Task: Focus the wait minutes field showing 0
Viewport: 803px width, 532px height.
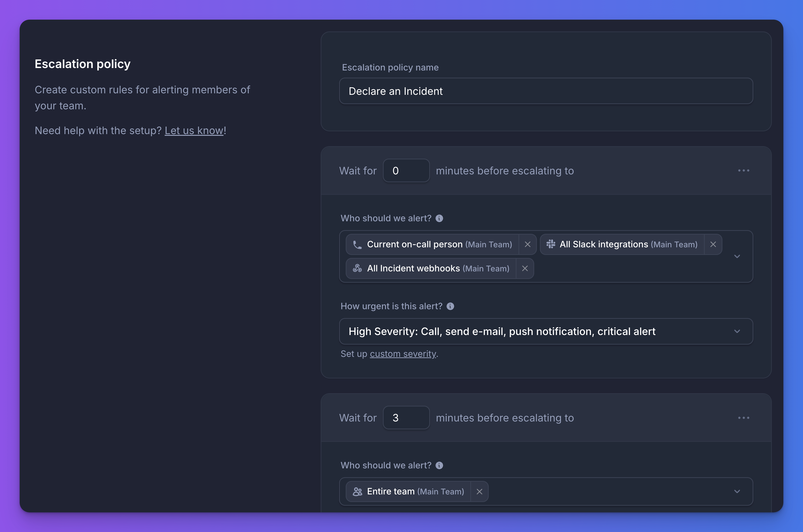Action: [406, 171]
